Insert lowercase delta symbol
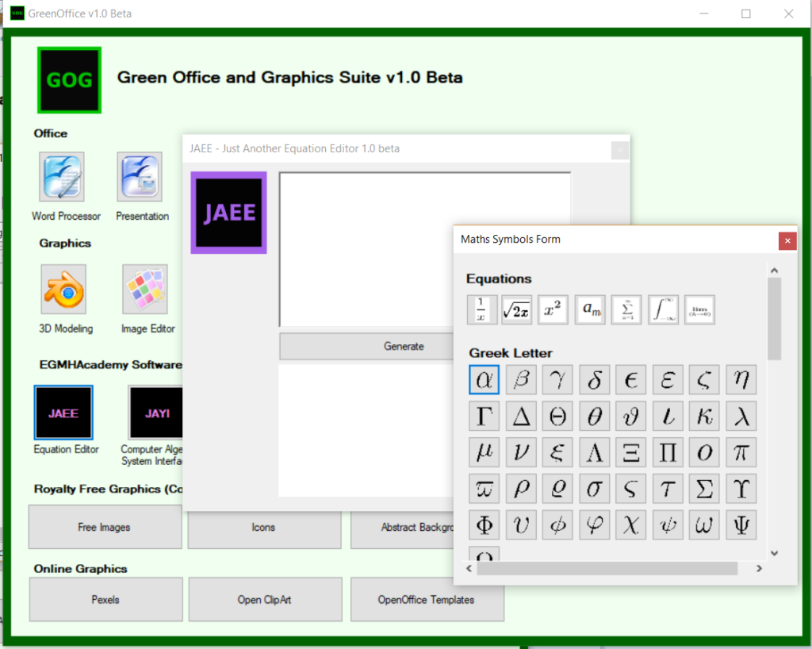Viewport: 812px width, 649px height. pos(594,380)
